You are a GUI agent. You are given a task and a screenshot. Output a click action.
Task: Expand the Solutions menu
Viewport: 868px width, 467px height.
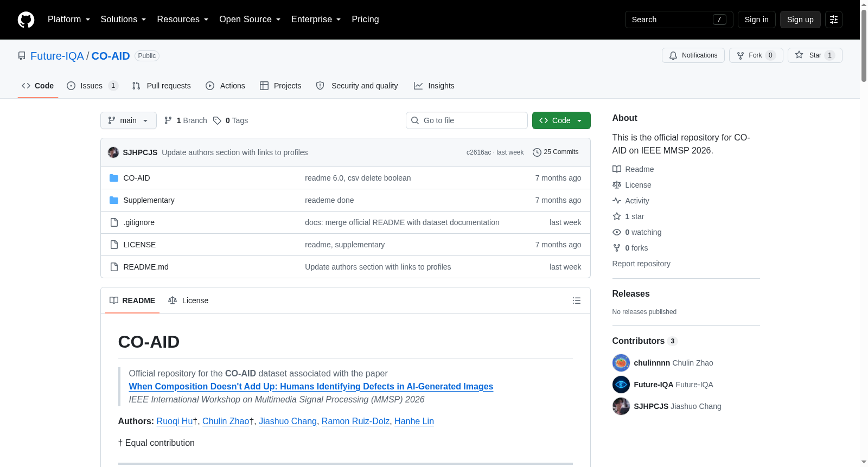(x=123, y=20)
